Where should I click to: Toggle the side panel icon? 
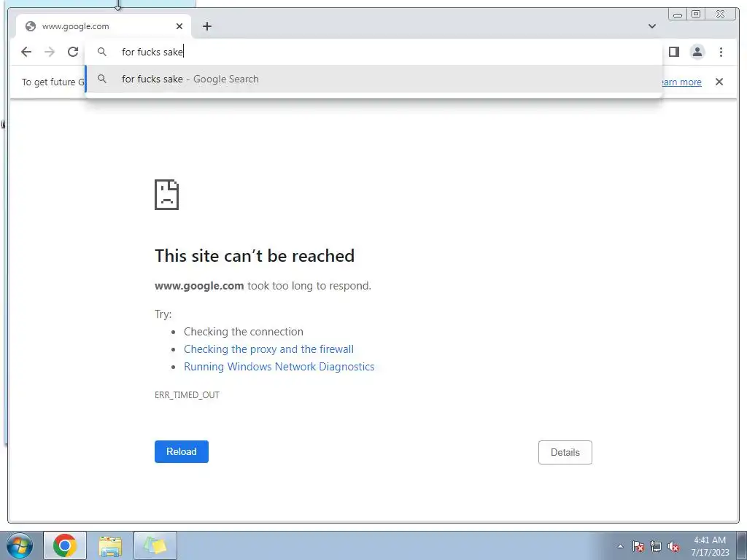pyautogui.click(x=673, y=52)
